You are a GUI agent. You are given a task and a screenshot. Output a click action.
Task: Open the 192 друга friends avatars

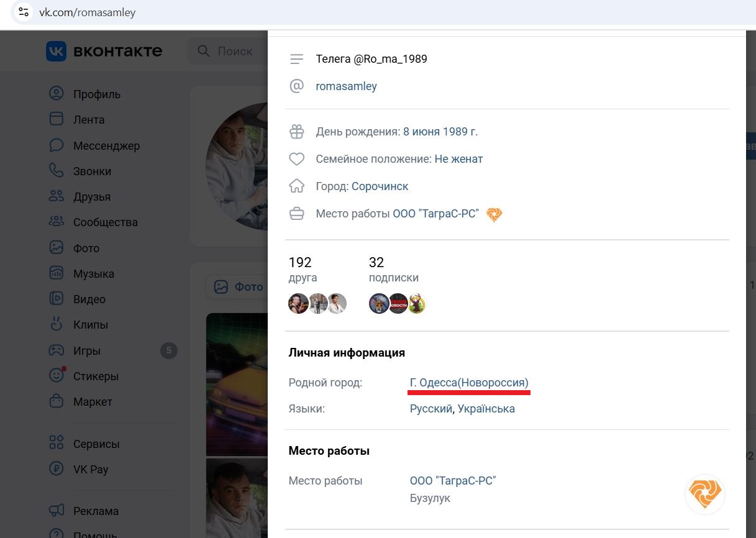click(x=317, y=303)
